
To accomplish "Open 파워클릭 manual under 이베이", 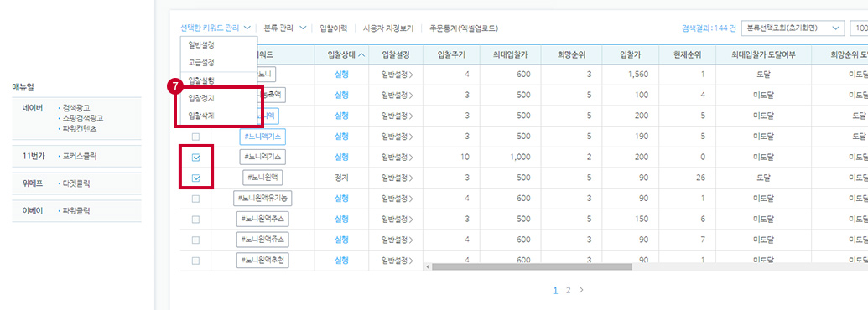I will pyautogui.click(x=77, y=211).
